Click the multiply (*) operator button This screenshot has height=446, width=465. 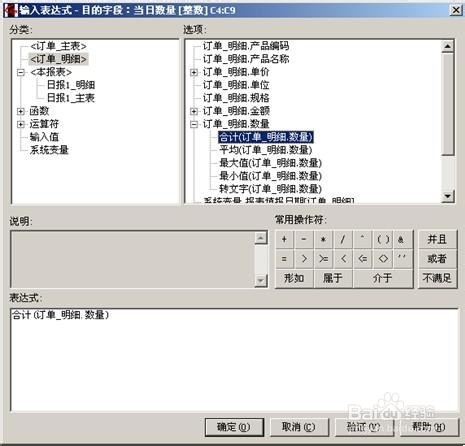[x=323, y=239]
